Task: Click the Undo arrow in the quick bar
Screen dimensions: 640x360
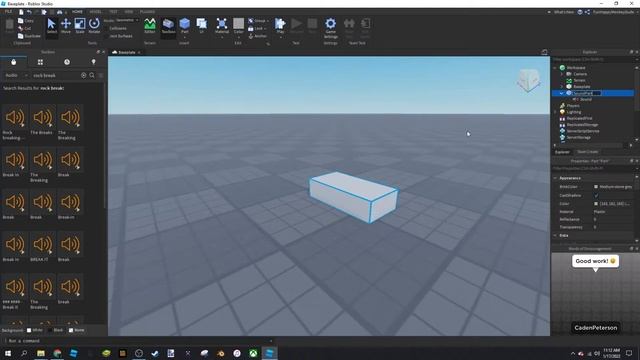Action: (x=29, y=12)
